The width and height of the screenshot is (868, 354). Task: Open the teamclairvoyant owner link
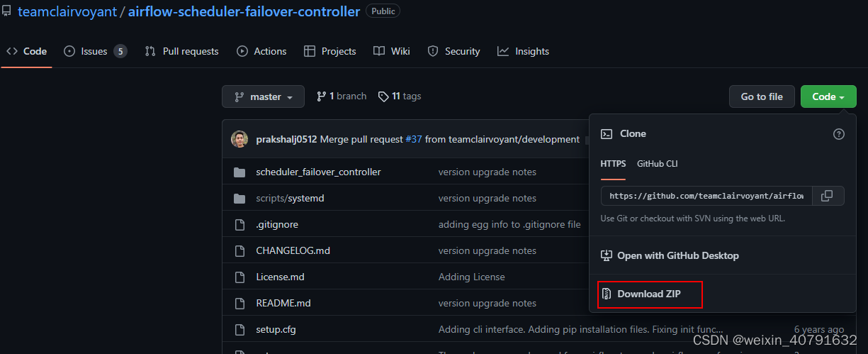click(x=69, y=11)
